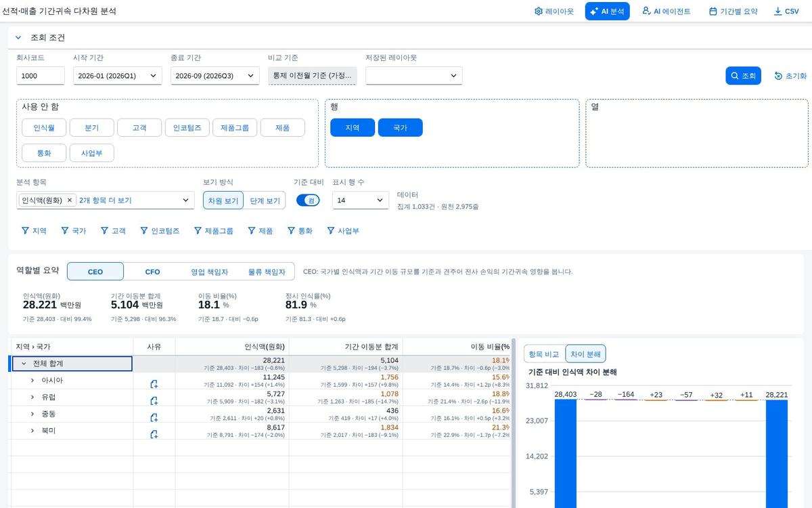This screenshot has height=508, width=812.
Task: Remove the 인식액(원화) token
Action: pyautogui.click(x=69, y=200)
